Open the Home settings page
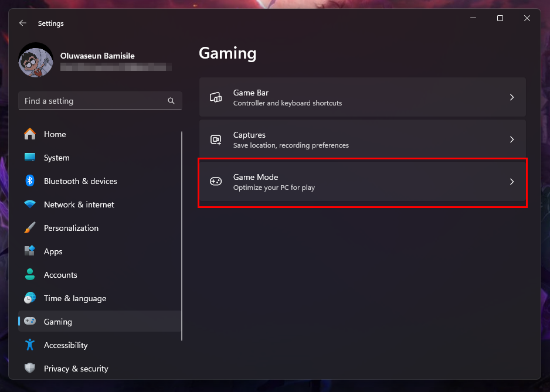This screenshot has height=392, width=550. coord(100,134)
